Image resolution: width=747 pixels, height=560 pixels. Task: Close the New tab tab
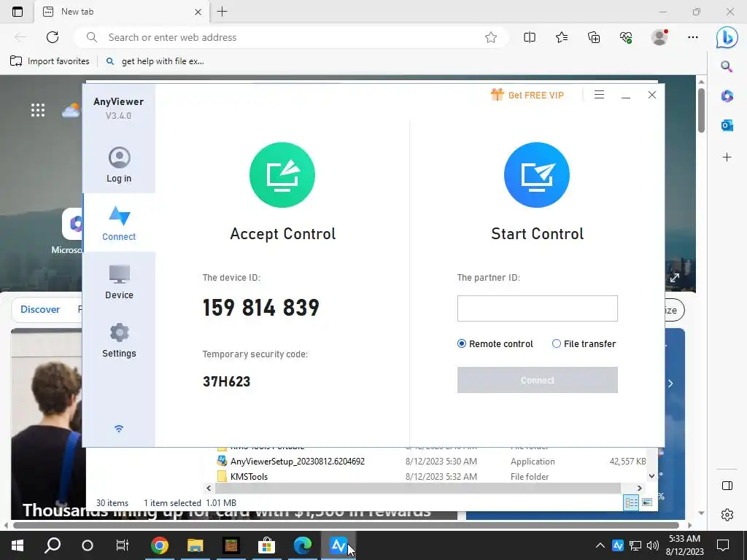pyautogui.click(x=198, y=12)
